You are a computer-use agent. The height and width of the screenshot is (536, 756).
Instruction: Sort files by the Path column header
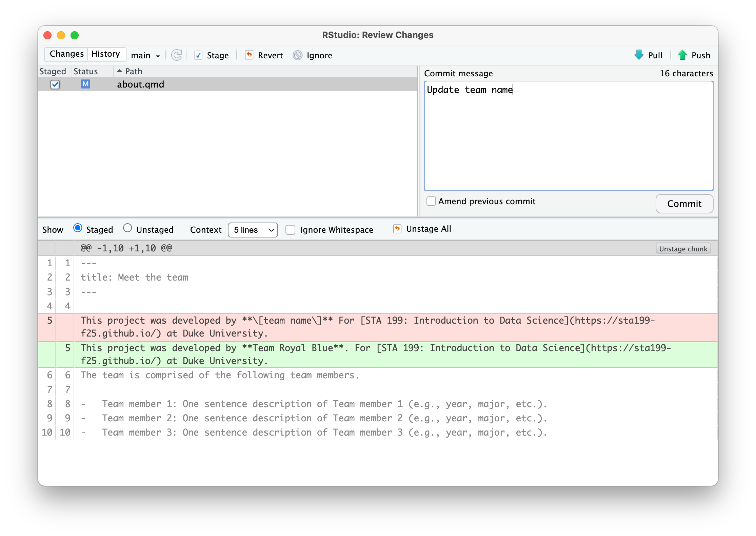click(x=134, y=71)
